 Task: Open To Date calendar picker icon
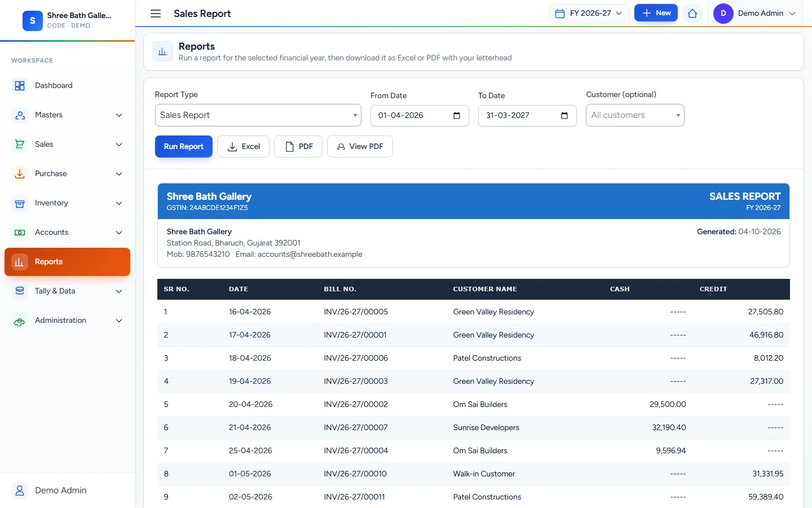564,116
